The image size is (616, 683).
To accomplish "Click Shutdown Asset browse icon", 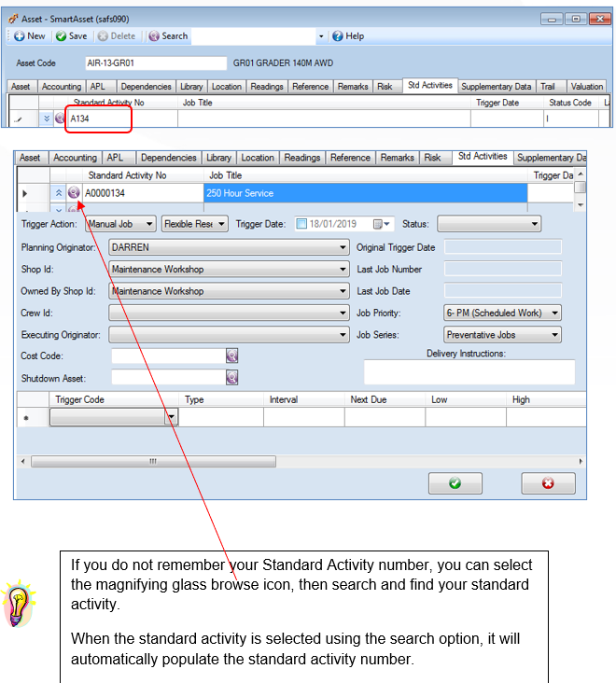I will point(231,377).
